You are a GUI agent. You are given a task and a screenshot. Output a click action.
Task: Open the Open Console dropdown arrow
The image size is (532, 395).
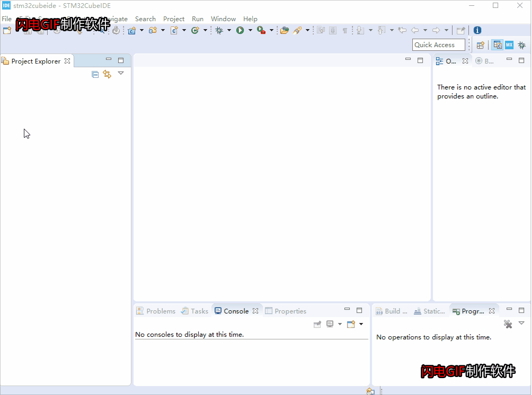[x=361, y=324]
